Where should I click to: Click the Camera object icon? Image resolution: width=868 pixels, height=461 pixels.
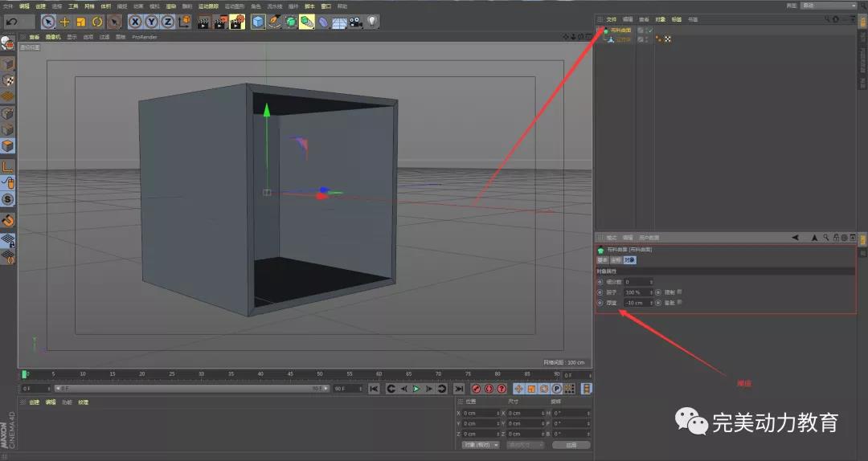356,22
